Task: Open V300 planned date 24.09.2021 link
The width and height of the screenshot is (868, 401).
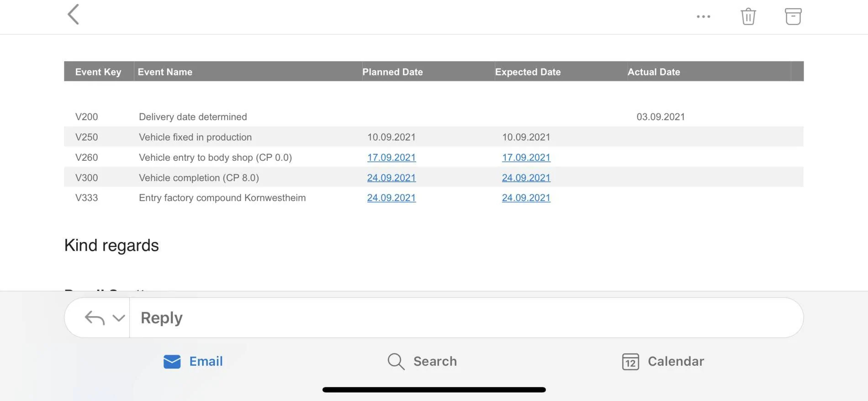Action: [x=392, y=178]
